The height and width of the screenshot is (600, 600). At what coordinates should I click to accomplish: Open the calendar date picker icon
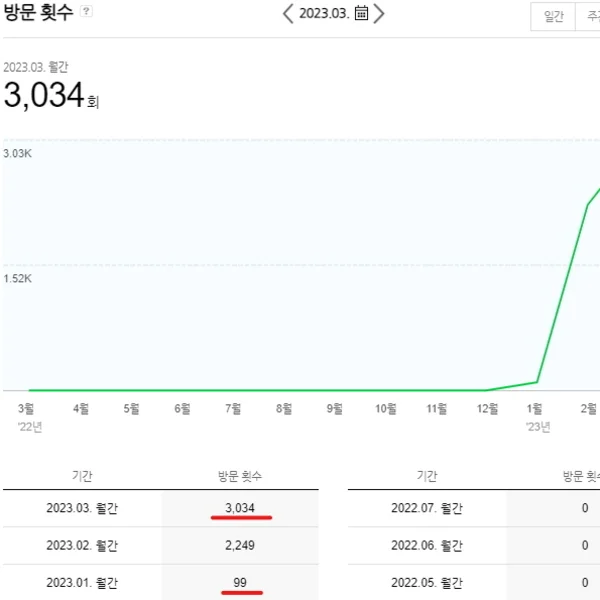coord(361,13)
